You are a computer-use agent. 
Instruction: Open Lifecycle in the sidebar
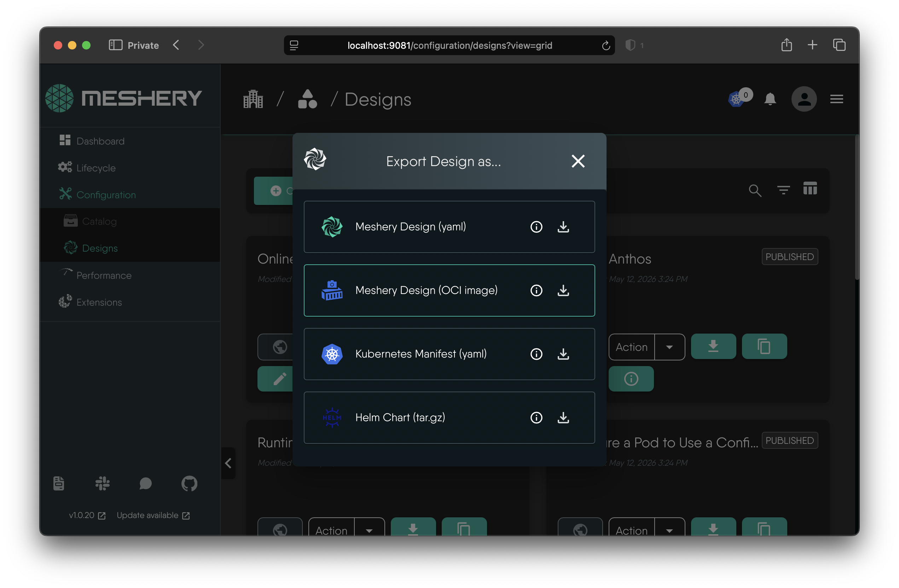129,167
